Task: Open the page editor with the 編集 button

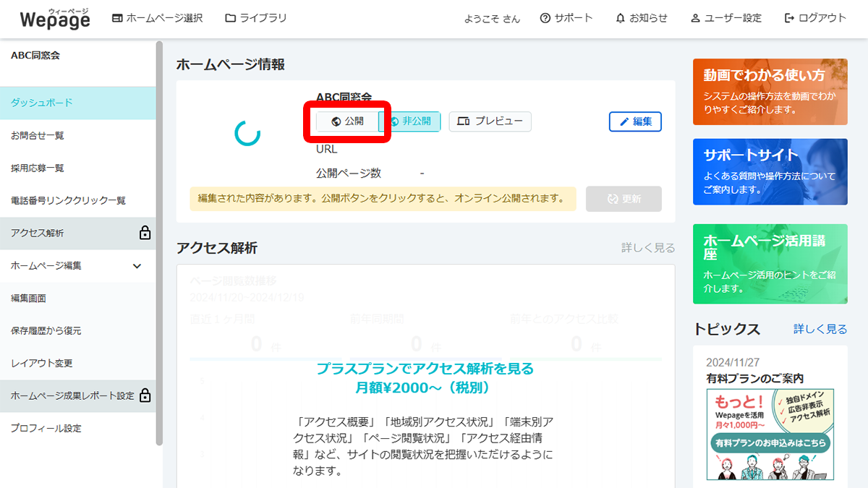Action: tap(635, 121)
